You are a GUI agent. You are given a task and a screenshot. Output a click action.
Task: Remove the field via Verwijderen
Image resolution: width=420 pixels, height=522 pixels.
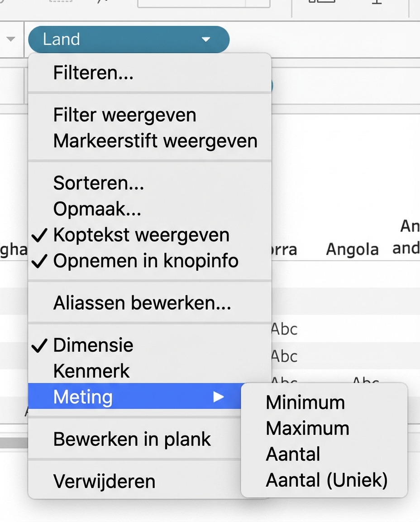click(x=105, y=480)
